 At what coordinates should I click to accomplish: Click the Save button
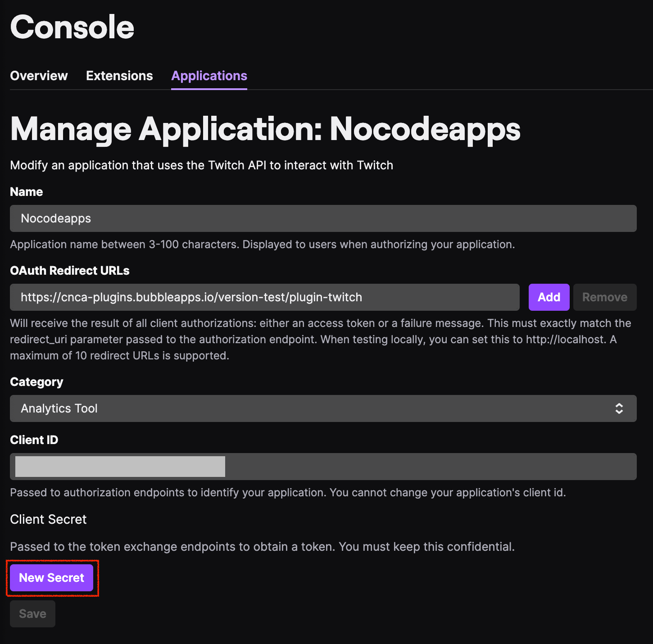pyautogui.click(x=32, y=614)
